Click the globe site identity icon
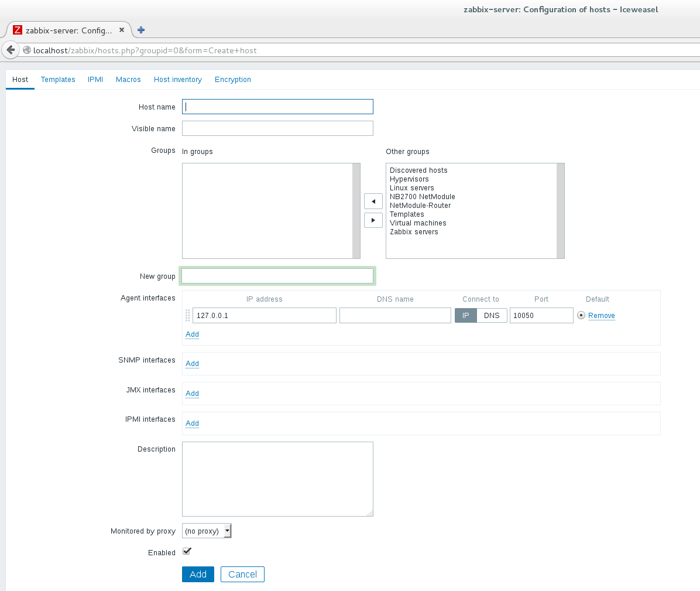The image size is (700, 591). [x=27, y=50]
